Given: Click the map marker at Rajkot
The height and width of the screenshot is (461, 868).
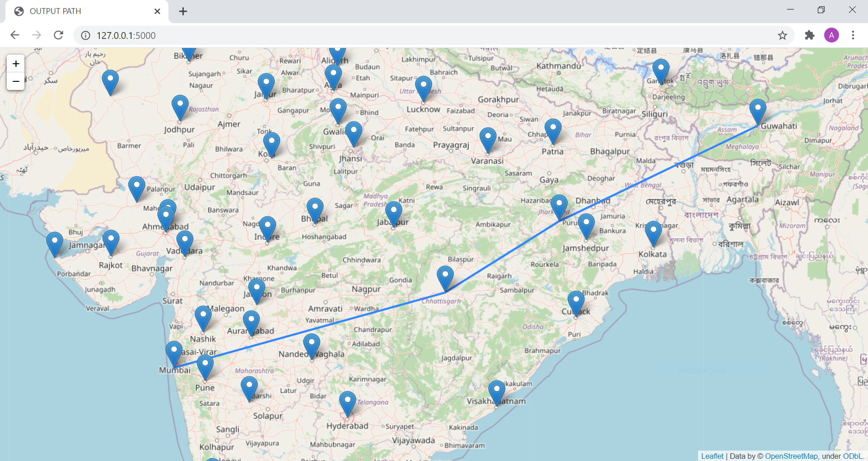Looking at the screenshot, I should click(x=111, y=243).
